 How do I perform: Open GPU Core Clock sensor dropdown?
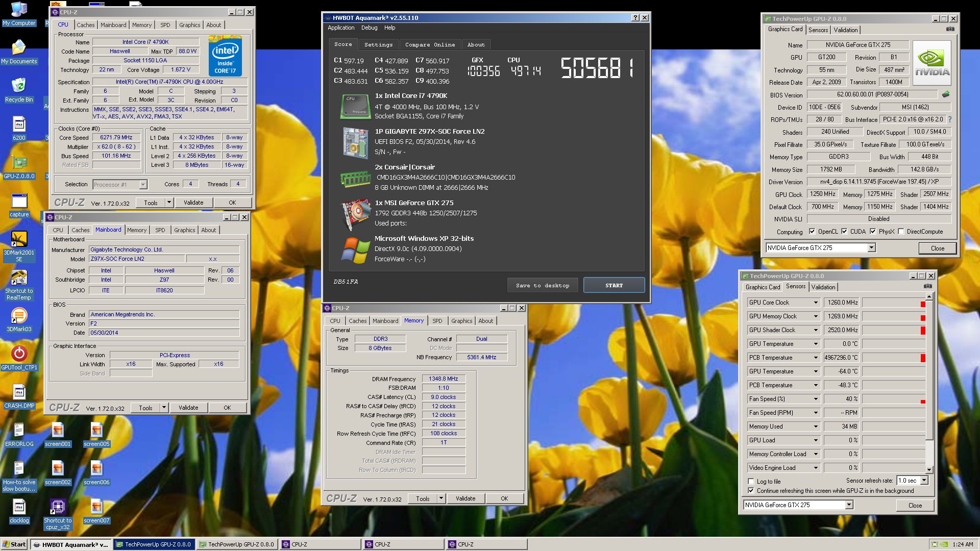tap(815, 303)
